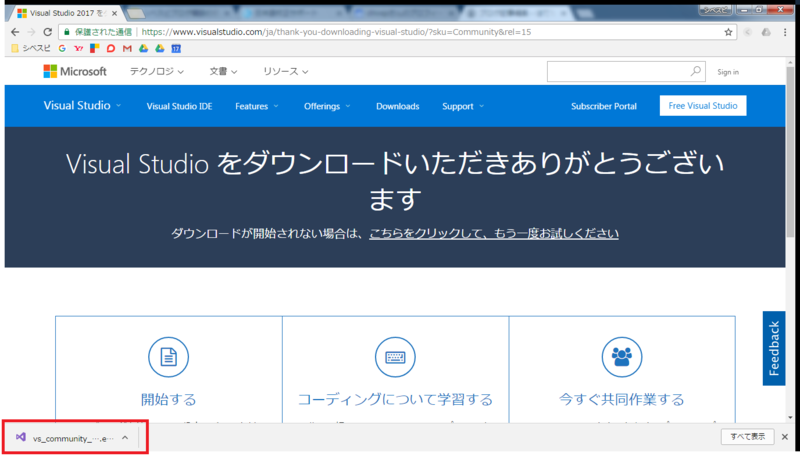This screenshot has height=456, width=800.
Task: Click the すべて表示 button
Action: tap(747, 437)
